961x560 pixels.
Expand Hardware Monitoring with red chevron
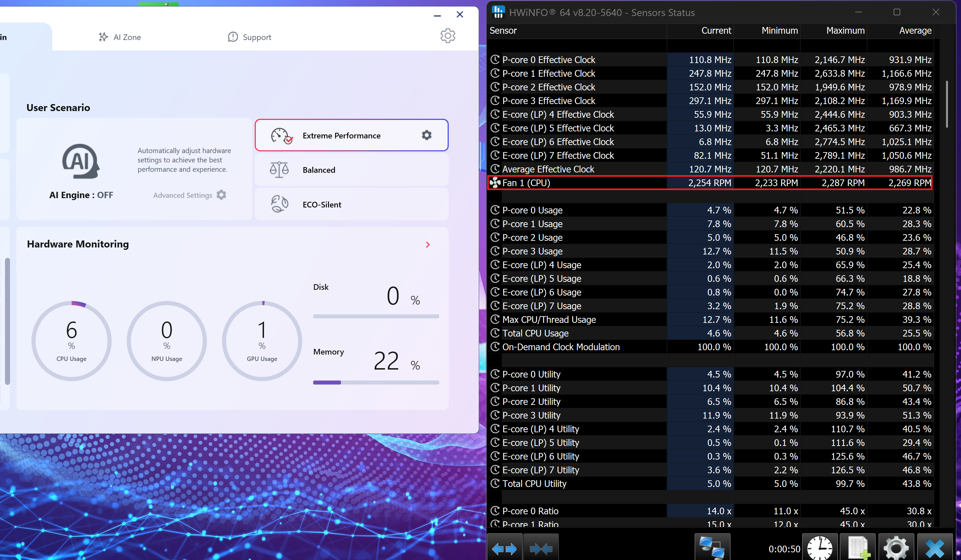(x=428, y=245)
